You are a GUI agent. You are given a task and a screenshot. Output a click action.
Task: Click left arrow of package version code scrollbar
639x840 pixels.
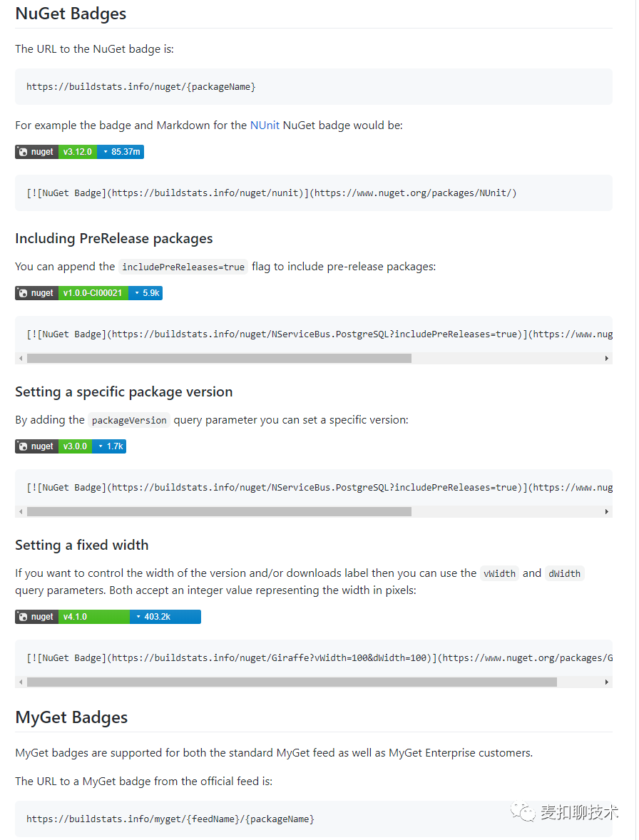point(21,511)
